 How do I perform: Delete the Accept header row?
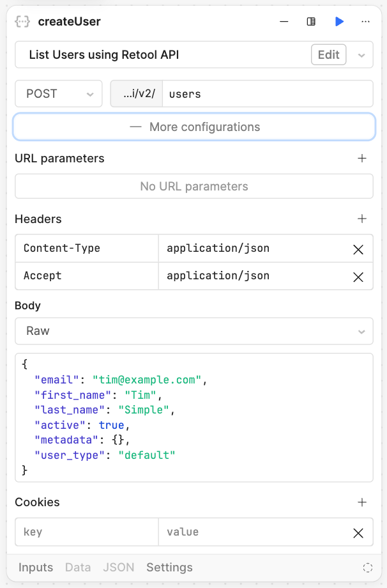click(x=358, y=277)
